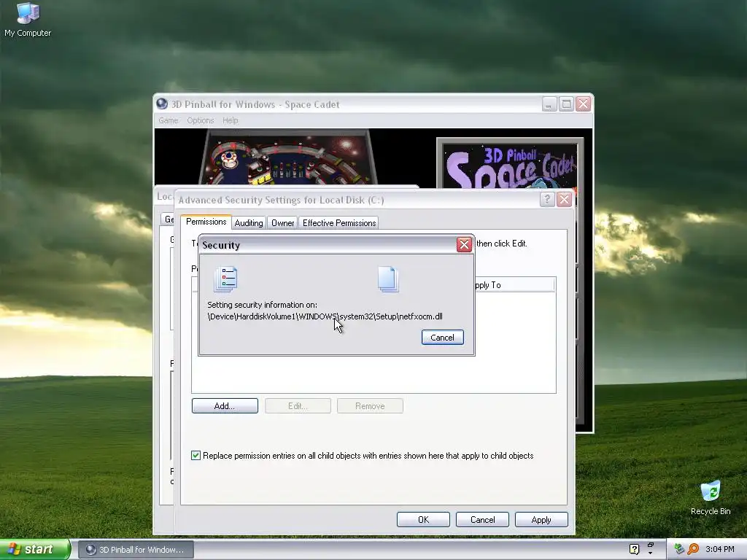Click the netfxocm.dll path text
This screenshot has height=560, width=747.
point(325,316)
